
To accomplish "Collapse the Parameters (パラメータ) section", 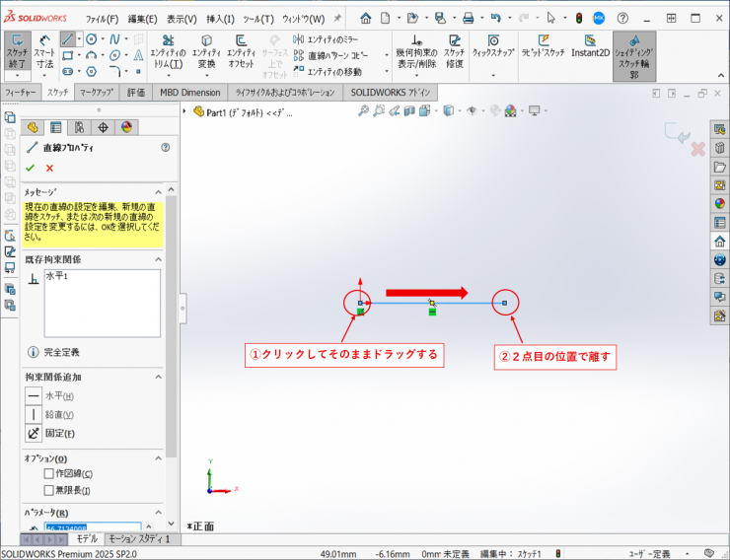I will (x=158, y=513).
